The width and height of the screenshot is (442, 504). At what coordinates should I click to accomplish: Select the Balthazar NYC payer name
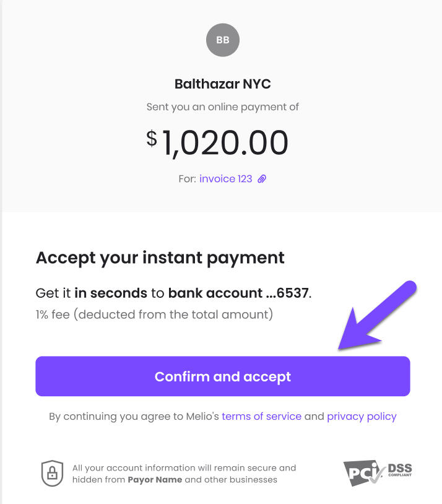(222, 84)
